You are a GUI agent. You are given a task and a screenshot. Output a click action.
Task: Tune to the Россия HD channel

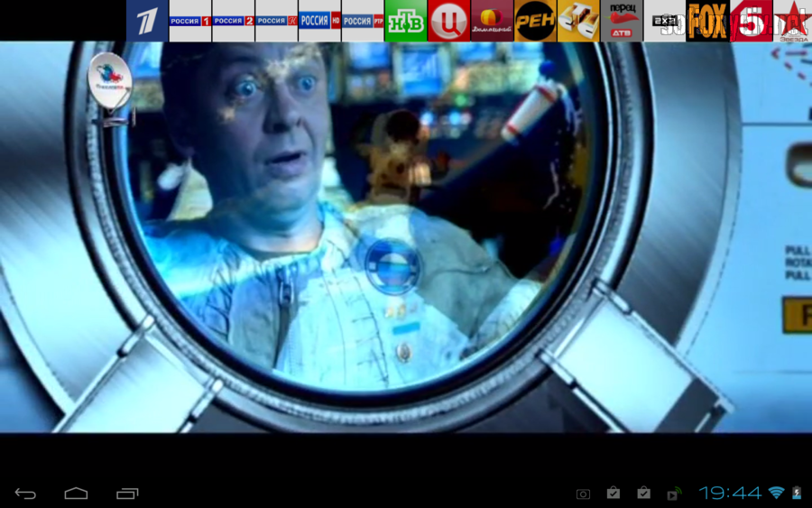coord(319,21)
